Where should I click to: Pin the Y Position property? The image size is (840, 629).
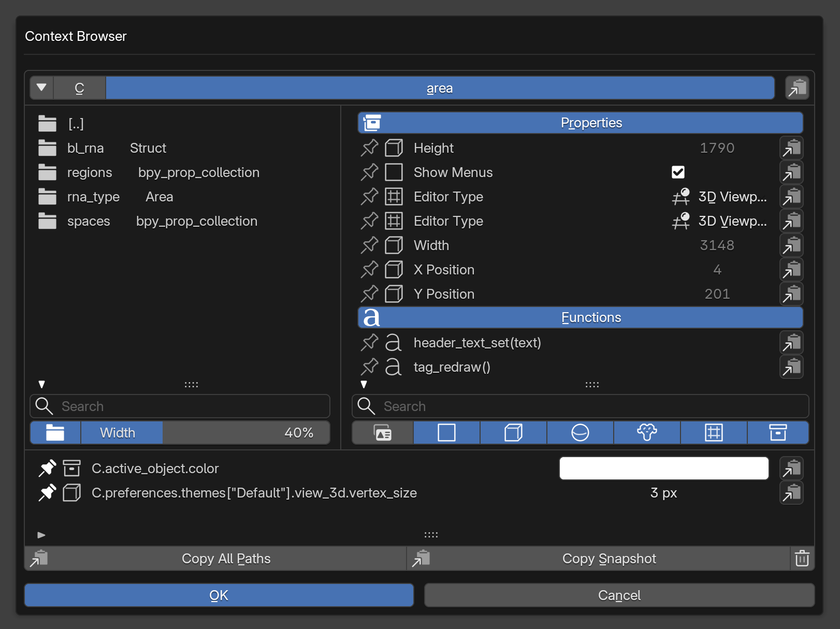tap(370, 294)
